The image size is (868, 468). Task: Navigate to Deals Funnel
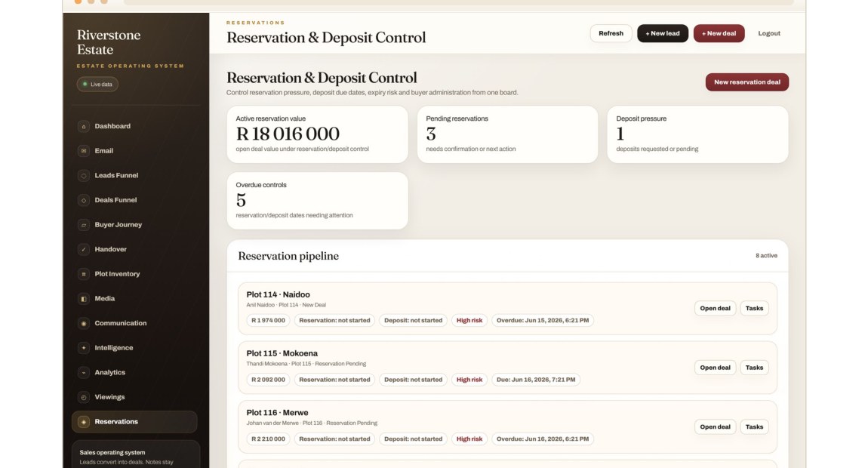[134, 200]
